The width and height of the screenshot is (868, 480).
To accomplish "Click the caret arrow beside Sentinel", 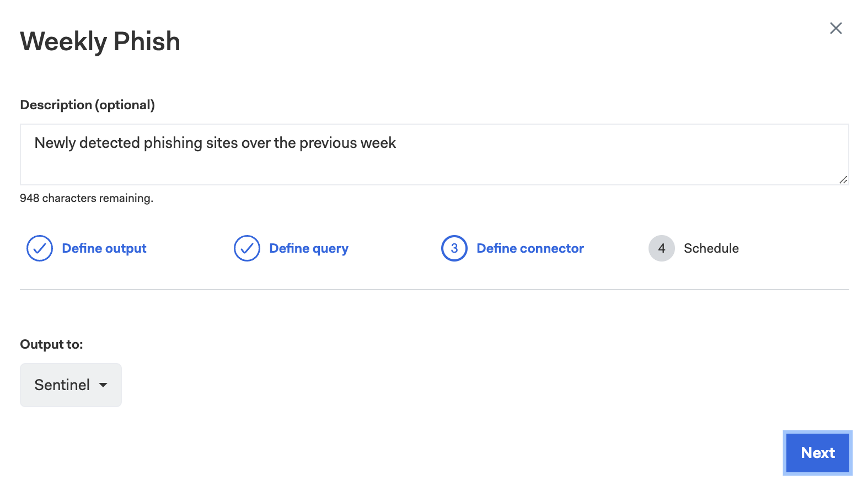I will pos(103,385).
